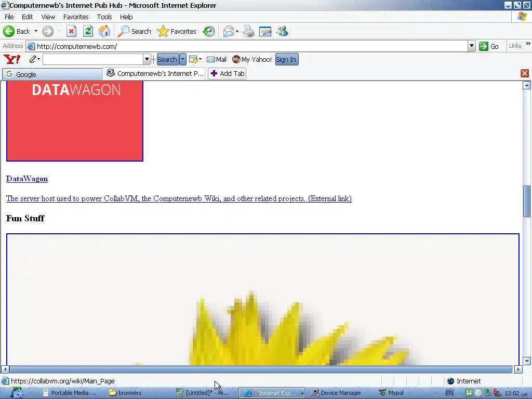This screenshot has height=399, width=532.
Task: Open the Tools menu
Action: click(x=104, y=17)
